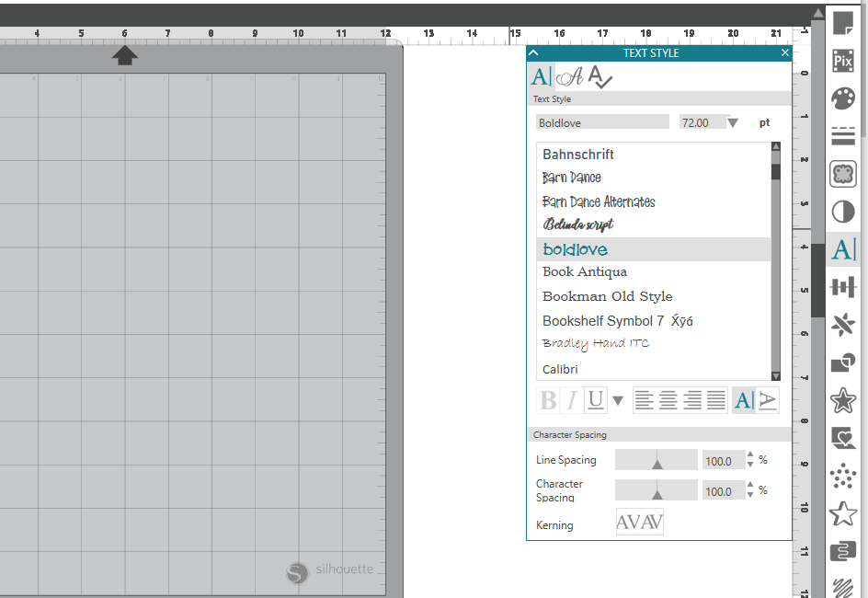
Task: Click the mat load direction arrow
Action: [125, 55]
